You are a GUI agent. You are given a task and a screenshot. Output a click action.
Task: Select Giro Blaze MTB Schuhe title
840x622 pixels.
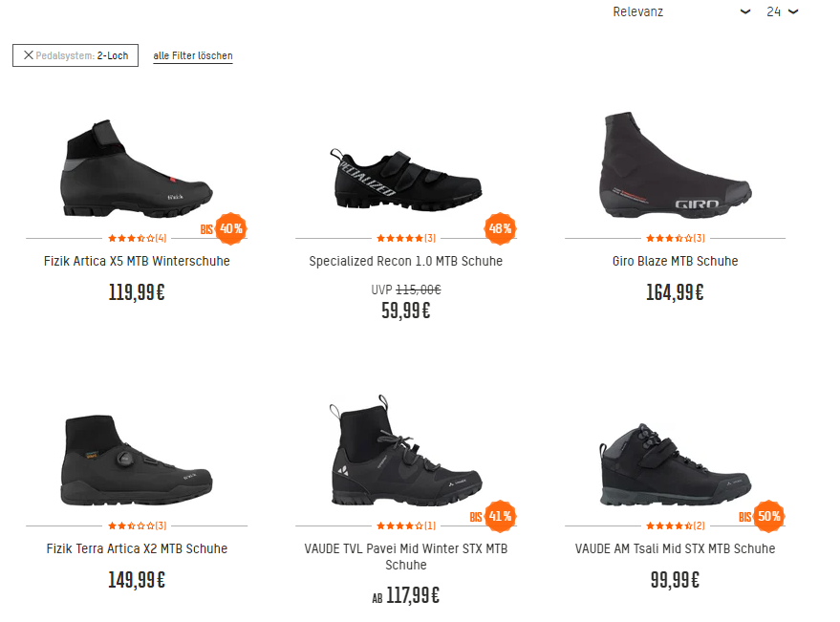(x=676, y=261)
